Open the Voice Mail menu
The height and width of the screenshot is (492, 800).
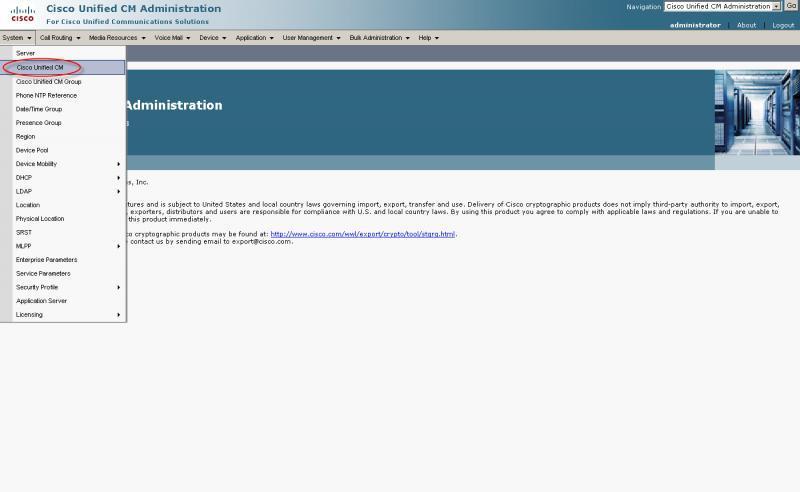point(172,38)
